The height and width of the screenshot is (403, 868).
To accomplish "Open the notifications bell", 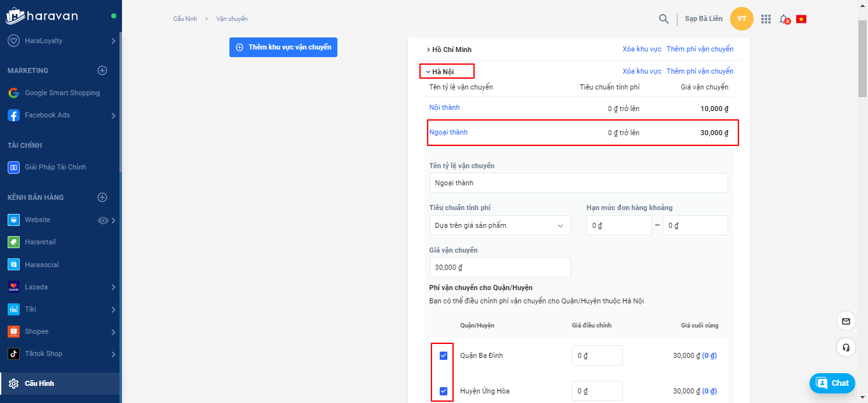I will pos(783,19).
